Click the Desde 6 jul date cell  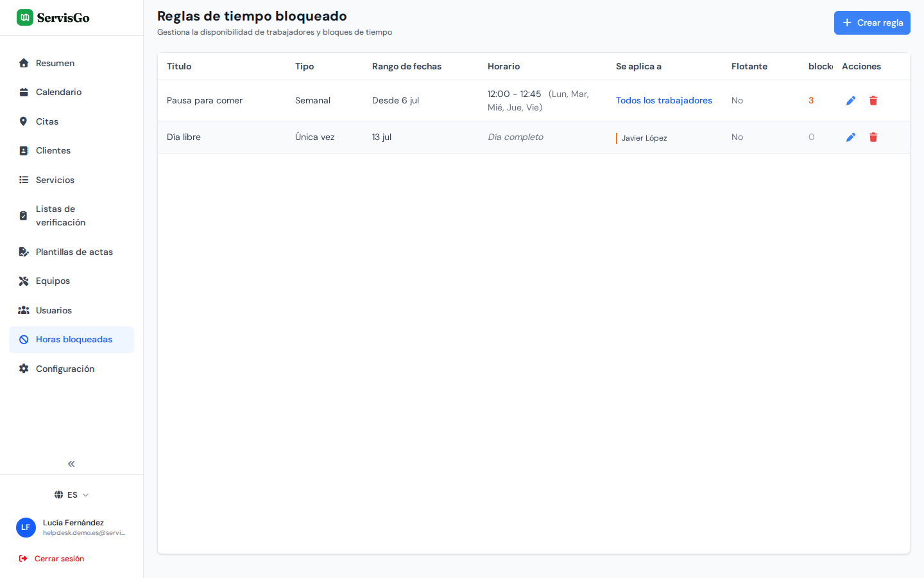(395, 100)
